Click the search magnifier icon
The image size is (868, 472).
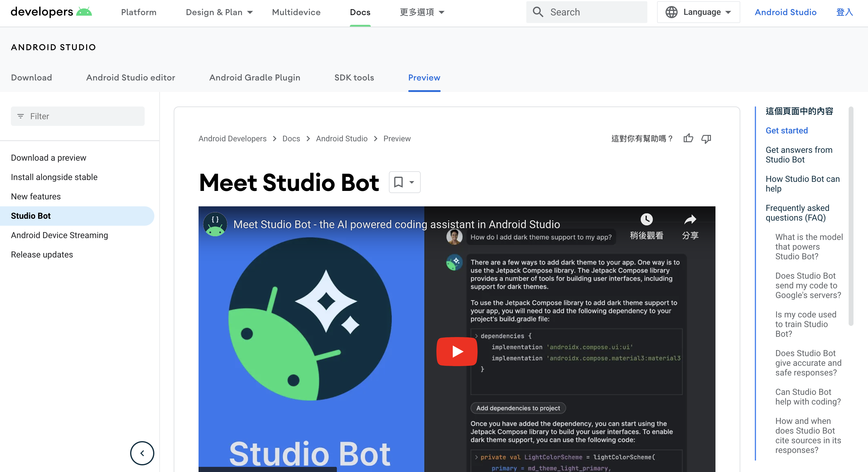tap(538, 12)
